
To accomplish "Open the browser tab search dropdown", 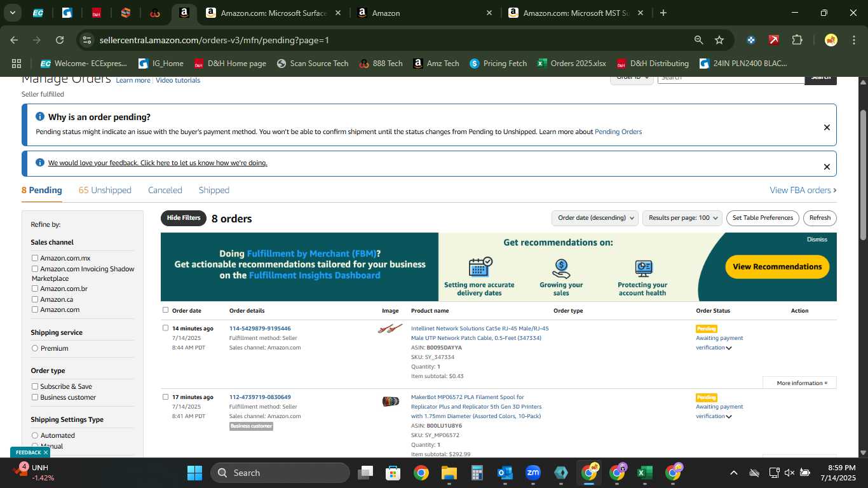I will tap(12, 13).
